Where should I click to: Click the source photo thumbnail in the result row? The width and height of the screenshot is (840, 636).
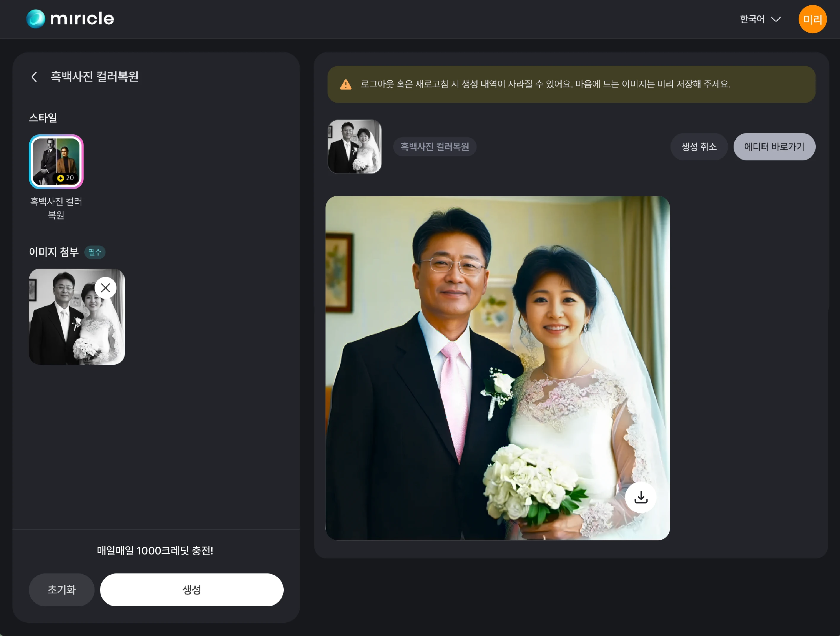[355, 147]
